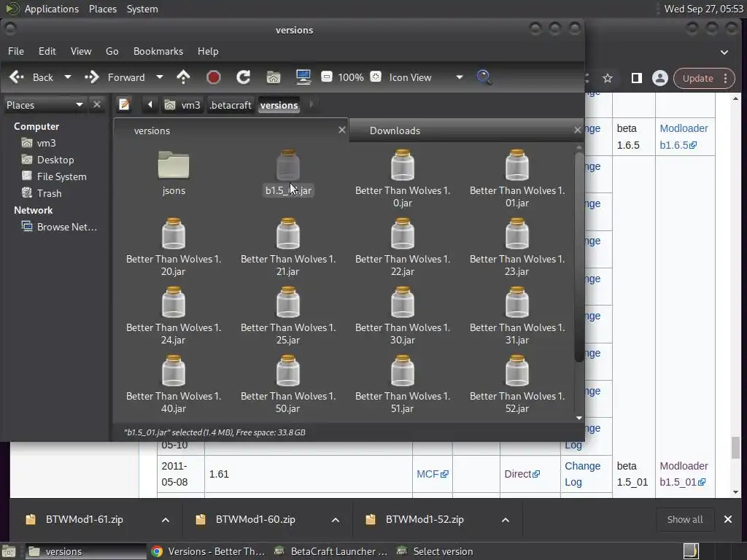Screen dimensions: 747x560
Task: Select Better Than Wolves 1.24.jar icon
Action: [174, 303]
